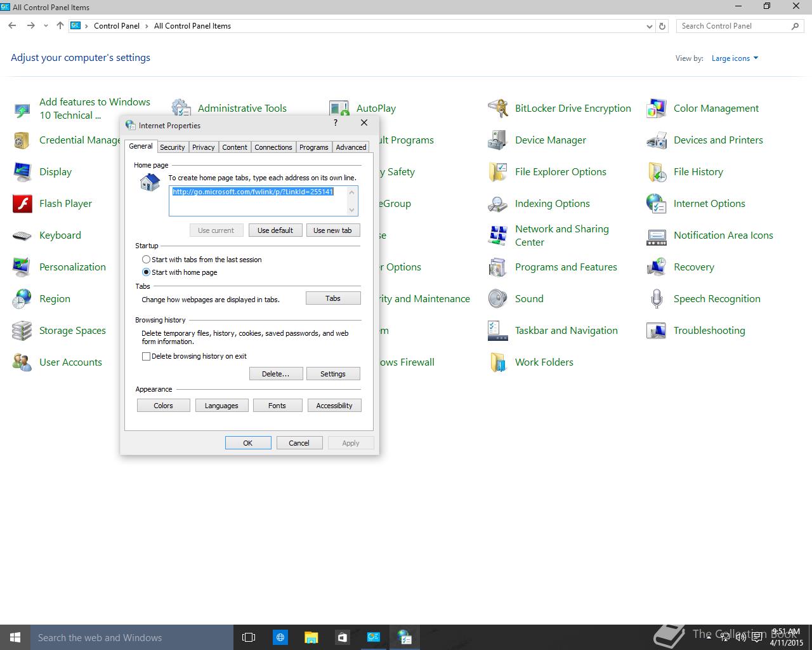The width and height of the screenshot is (812, 650).
Task: Open the Flash Player icon
Action: pyautogui.click(x=22, y=204)
